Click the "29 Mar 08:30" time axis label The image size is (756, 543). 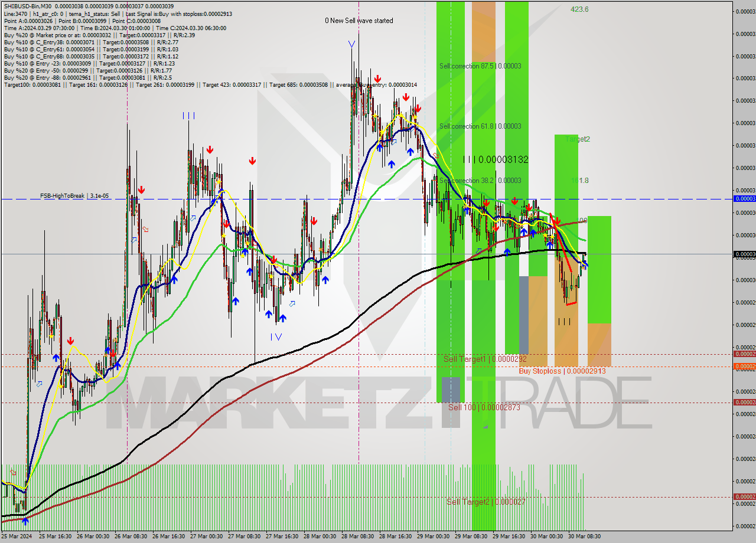[x=471, y=537]
